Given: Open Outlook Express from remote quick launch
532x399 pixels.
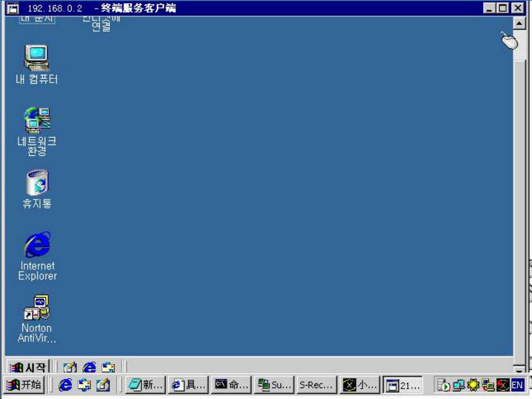Looking at the screenshot, I should (x=108, y=367).
